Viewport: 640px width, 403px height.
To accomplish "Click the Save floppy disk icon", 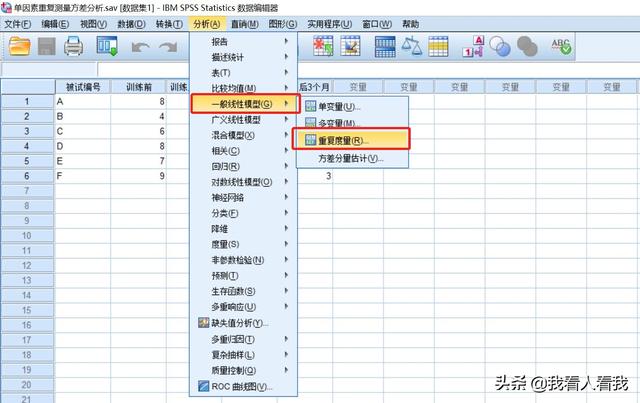I will tap(47, 46).
